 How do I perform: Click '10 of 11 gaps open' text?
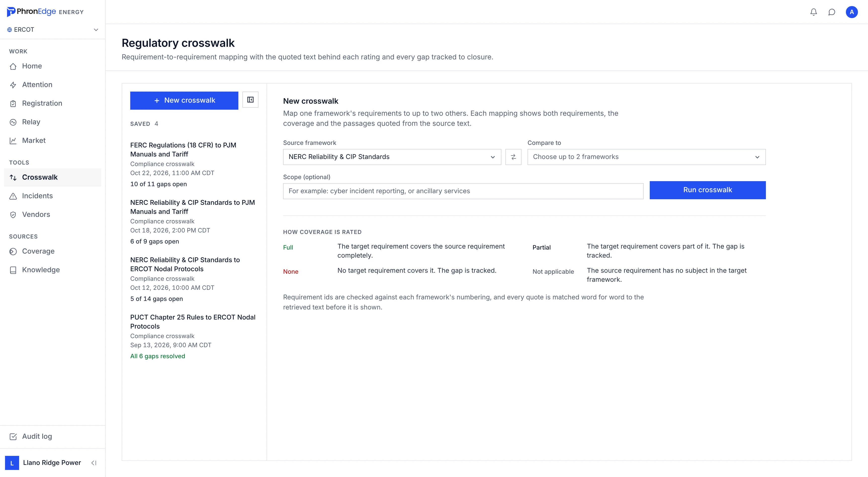tap(158, 184)
